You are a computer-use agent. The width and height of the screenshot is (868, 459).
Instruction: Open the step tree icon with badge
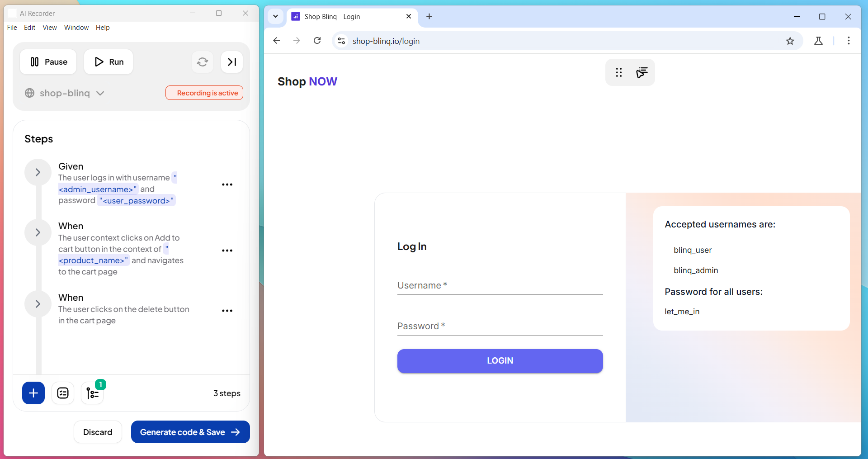click(x=92, y=393)
